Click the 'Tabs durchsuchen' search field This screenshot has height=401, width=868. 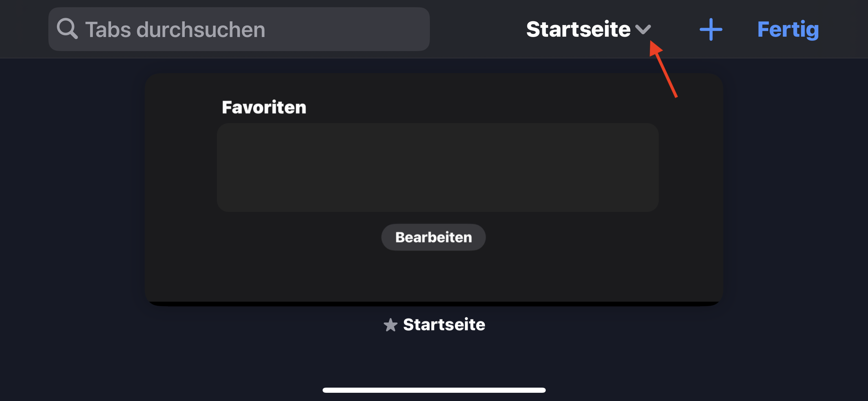[x=239, y=29]
